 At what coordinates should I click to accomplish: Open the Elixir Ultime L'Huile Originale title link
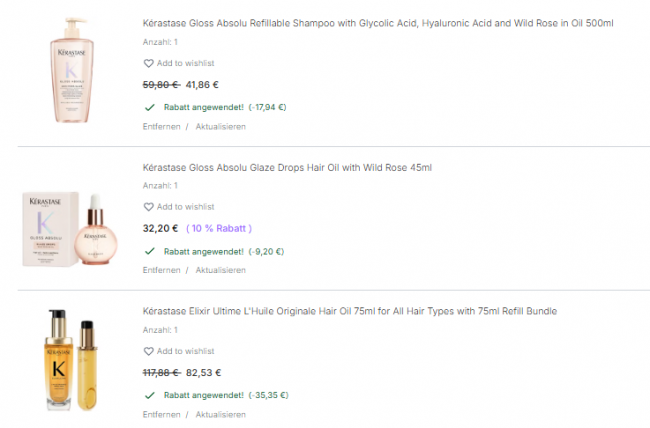(349, 311)
